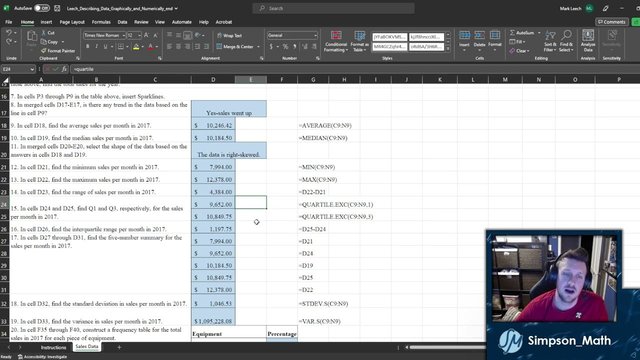
Task: Increase font size with larger A icon
Action: [x=147, y=36]
